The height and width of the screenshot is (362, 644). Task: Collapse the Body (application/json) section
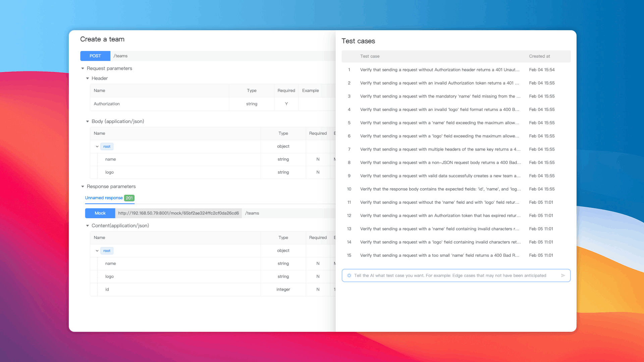(88, 121)
